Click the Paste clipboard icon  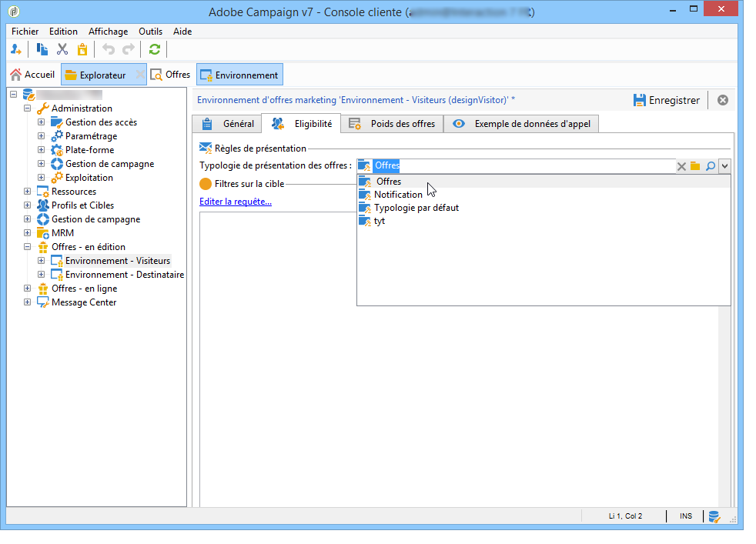[82, 49]
